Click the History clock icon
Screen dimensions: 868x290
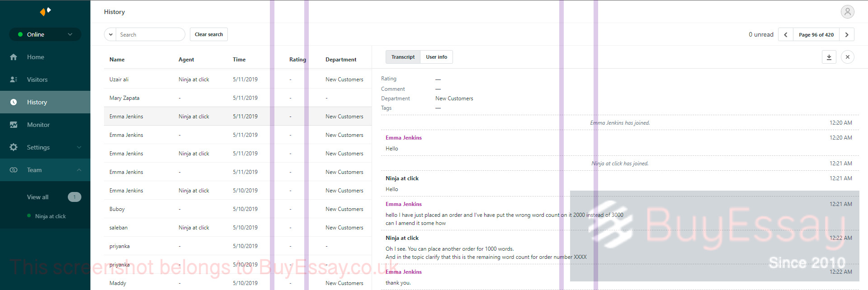[x=14, y=102]
